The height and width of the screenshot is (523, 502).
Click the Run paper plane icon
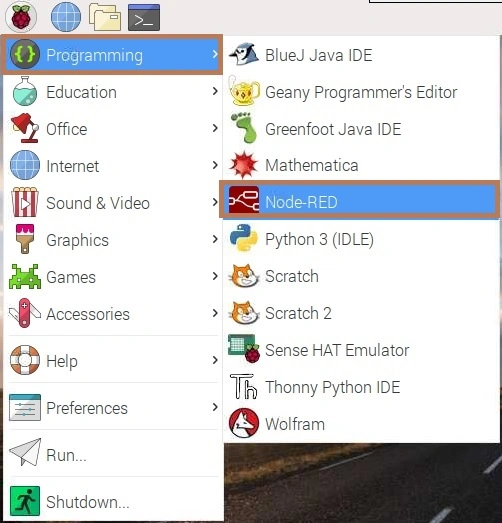coord(25,453)
